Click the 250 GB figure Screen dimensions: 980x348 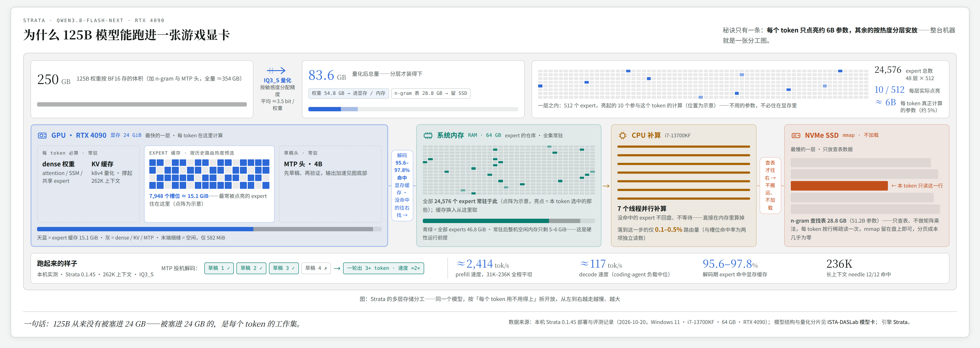(54, 79)
